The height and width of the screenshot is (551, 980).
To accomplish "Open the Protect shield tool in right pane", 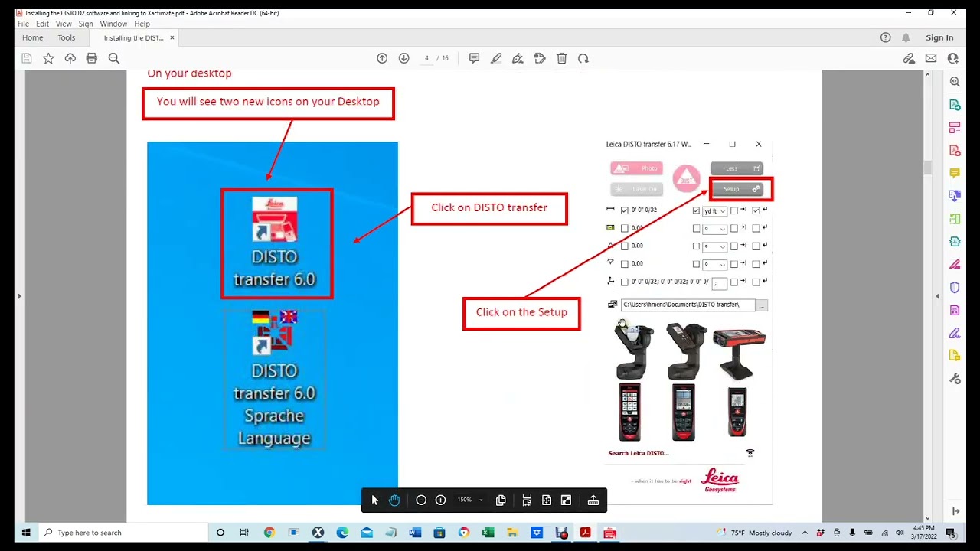I will pos(955,287).
